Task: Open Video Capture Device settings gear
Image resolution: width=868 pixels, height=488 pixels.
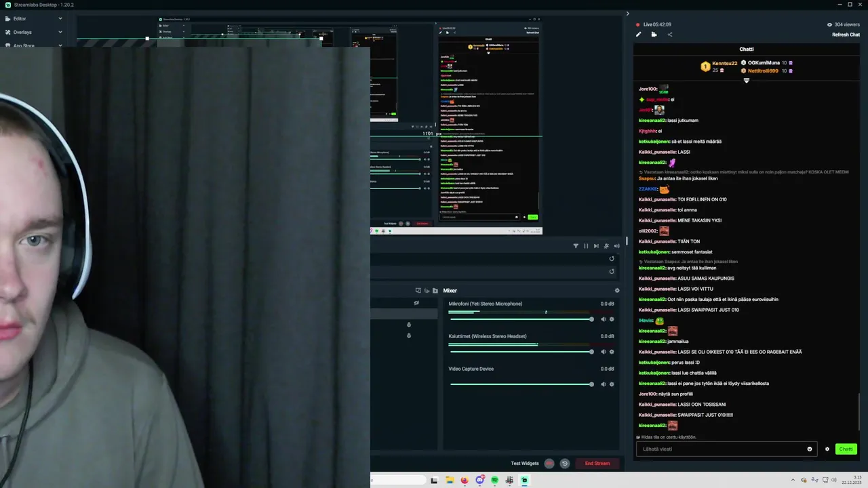Action: click(x=612, y=384)
